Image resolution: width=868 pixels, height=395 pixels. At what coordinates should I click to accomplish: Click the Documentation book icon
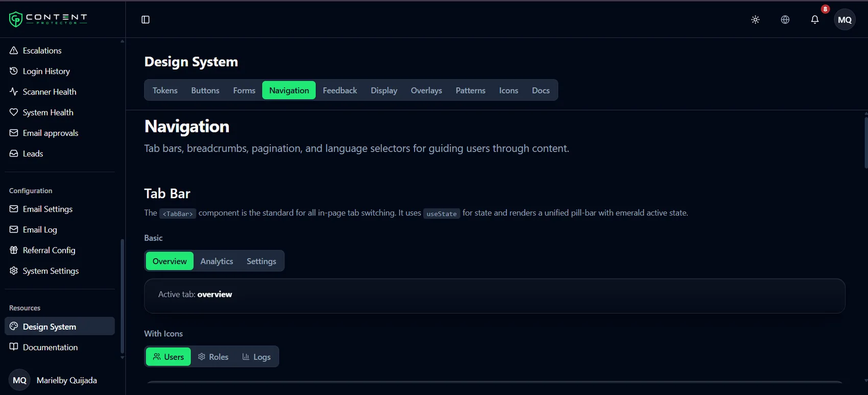[x=14, y=346]
